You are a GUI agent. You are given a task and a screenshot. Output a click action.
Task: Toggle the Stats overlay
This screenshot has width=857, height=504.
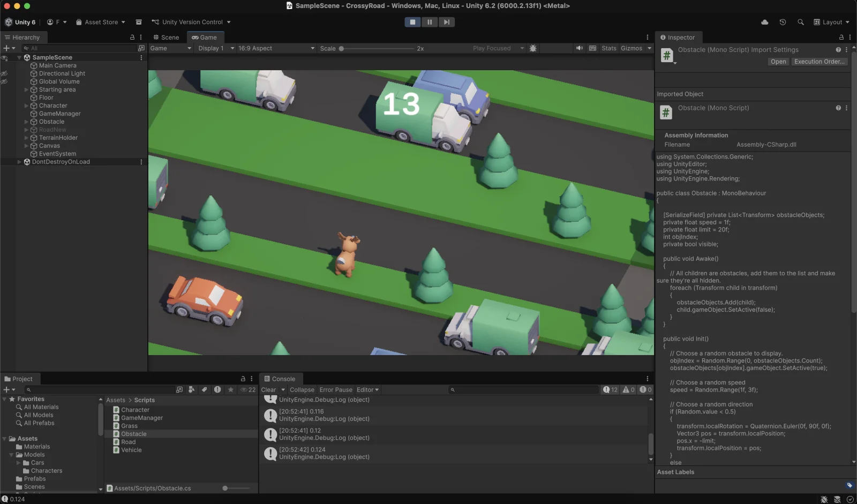pyautogui.click(x=609, y=48)
